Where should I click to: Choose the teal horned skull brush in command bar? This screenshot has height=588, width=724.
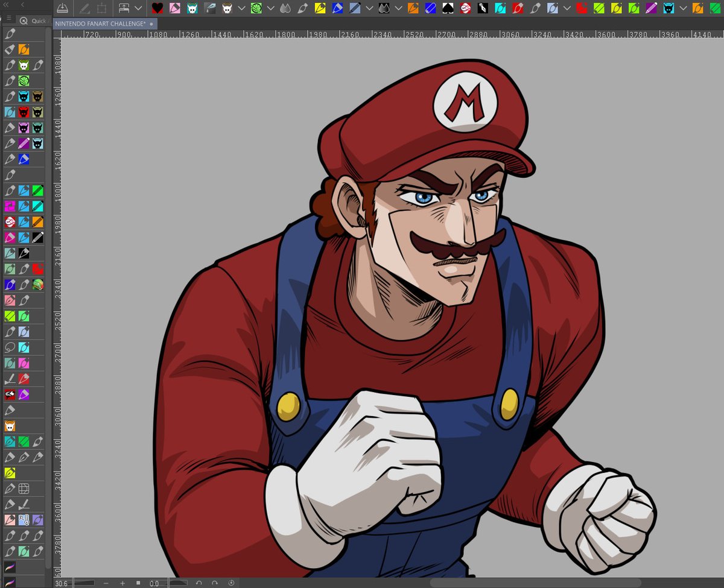coord(192,8)
